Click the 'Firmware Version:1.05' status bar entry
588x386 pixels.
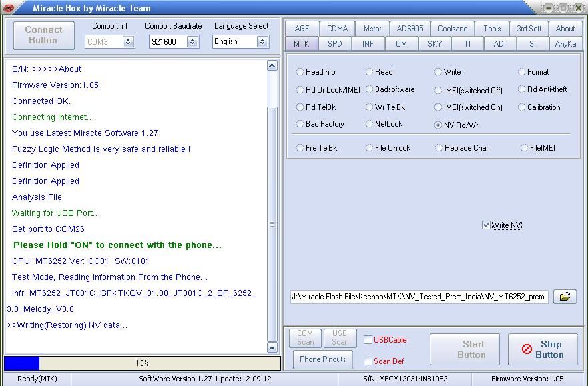[527, 379]
